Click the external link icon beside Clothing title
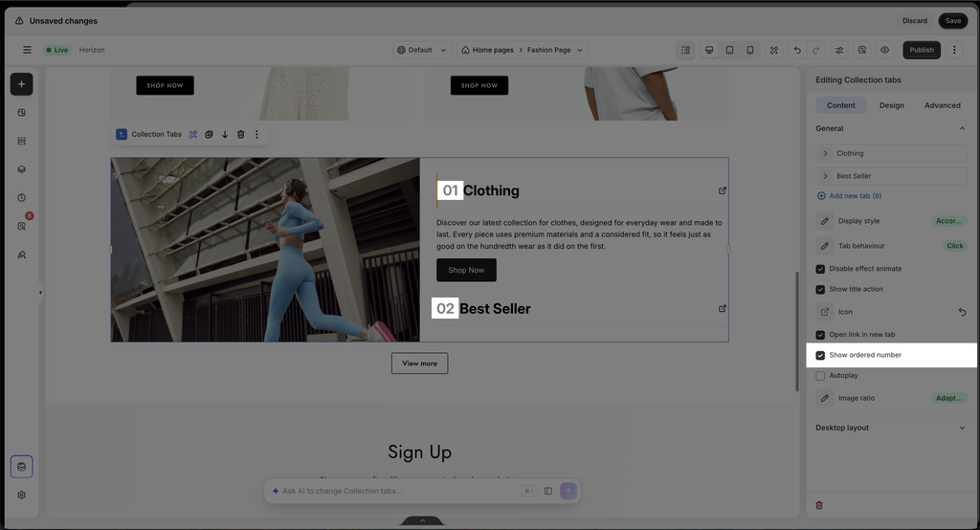The height and width of the screenshot is (530, 980). (722, 190)
